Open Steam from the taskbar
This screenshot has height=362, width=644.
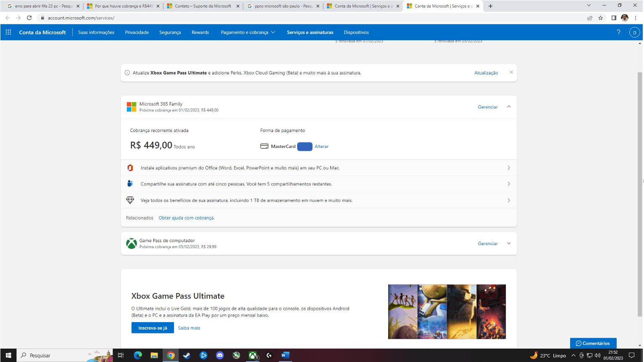point(187,355)
